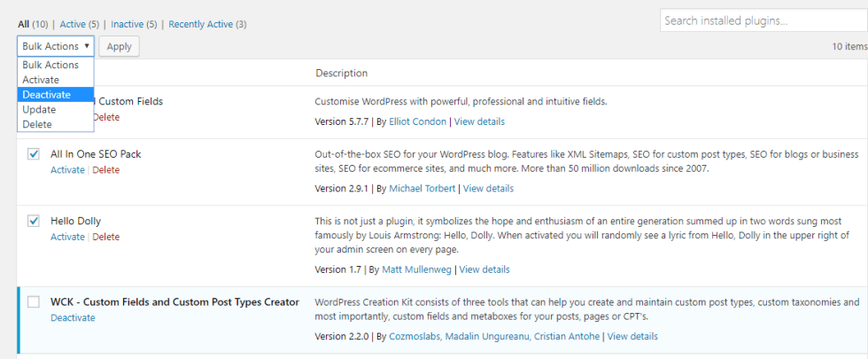Open Michael Torbert author link
The height and width of the screenshot is (359, 868).
[422, 189]
